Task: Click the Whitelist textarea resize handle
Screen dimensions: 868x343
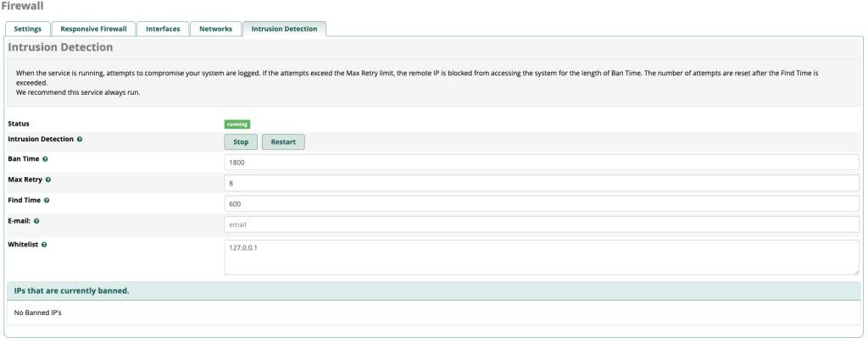Action: coord(856,272)
